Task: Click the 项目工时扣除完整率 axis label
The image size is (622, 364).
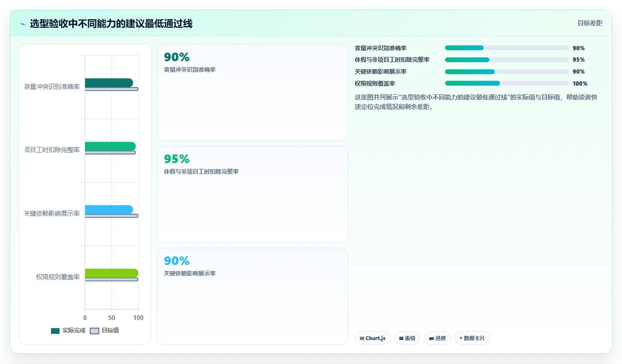Action: click(x=52, y=150)
